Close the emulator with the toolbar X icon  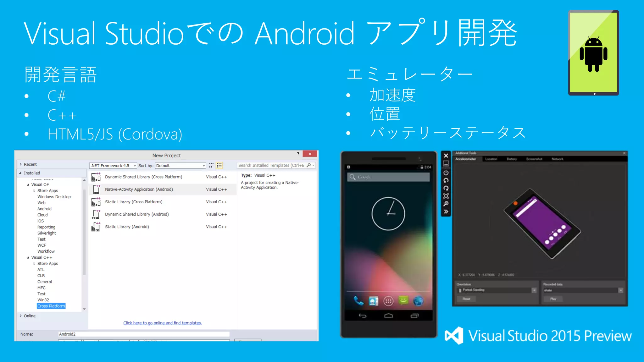coord(446,156)
